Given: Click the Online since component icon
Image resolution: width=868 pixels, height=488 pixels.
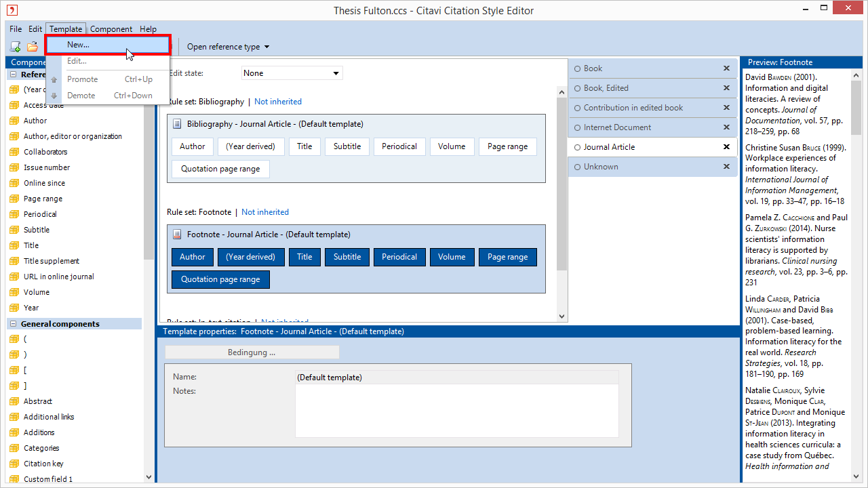Looking at the screenshot, I should 14,183.
